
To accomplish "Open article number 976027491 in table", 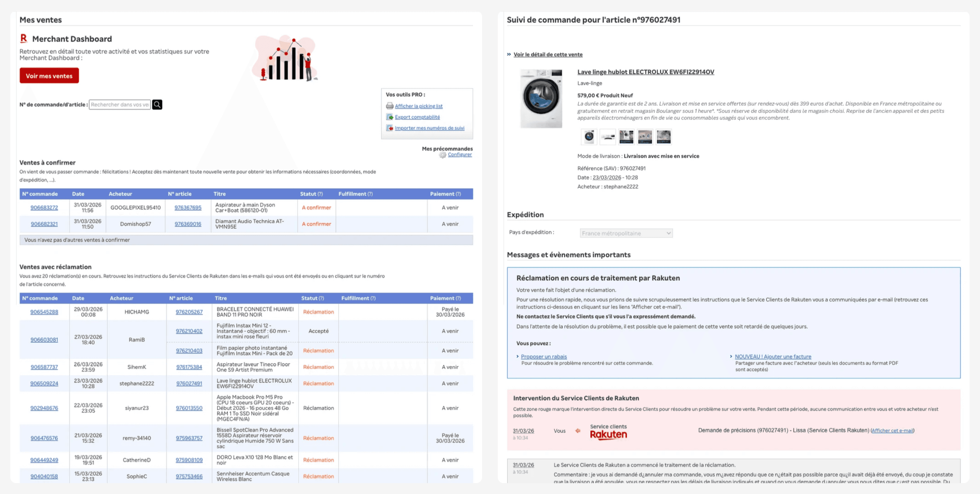I will point(189,383).
